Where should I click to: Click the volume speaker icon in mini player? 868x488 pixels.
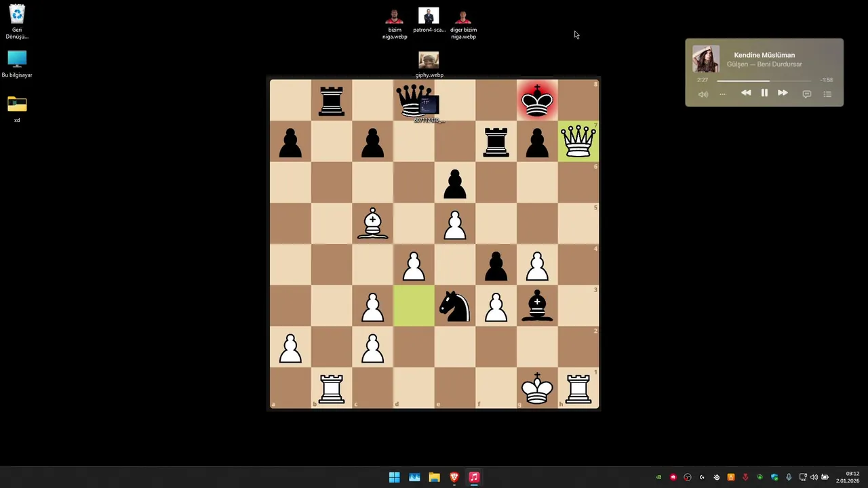pyautogui.click(x=703, y=94)
